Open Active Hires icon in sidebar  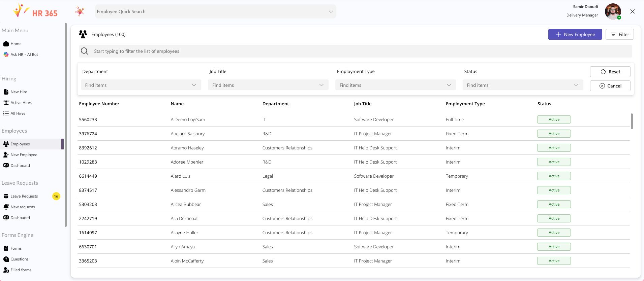pyautogui.click(x=6, y=103)
